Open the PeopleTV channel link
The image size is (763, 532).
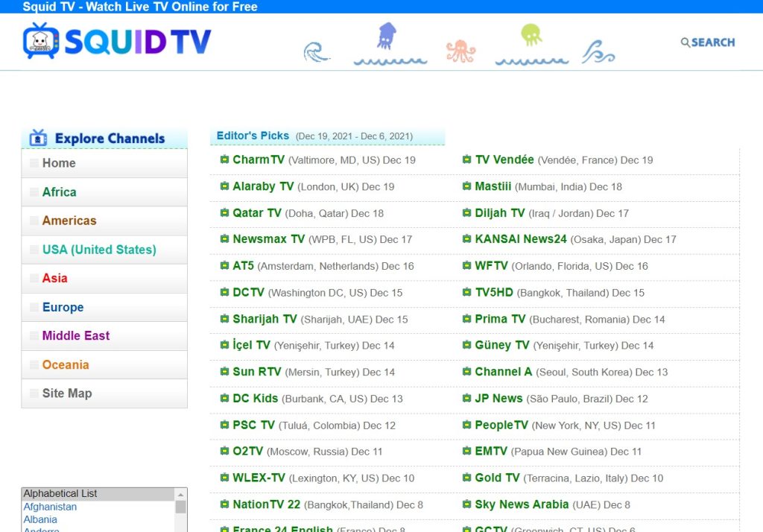click(x=501, y=425)
